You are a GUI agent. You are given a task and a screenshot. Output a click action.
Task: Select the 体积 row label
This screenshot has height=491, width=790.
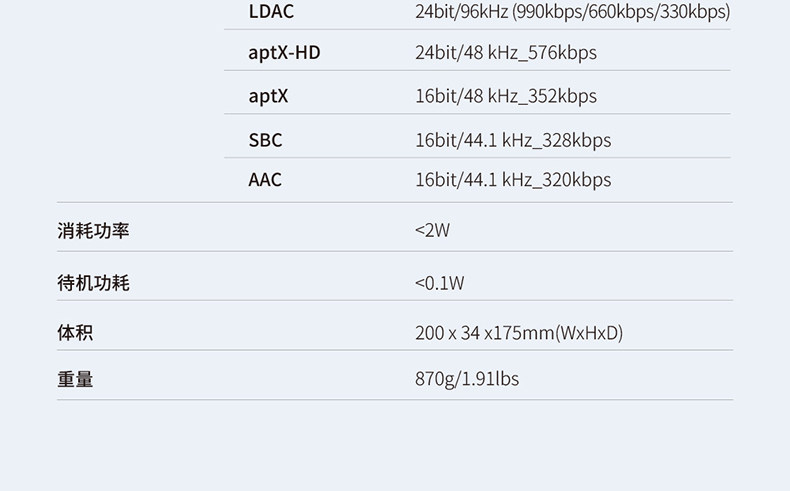(x=75, y=332)
